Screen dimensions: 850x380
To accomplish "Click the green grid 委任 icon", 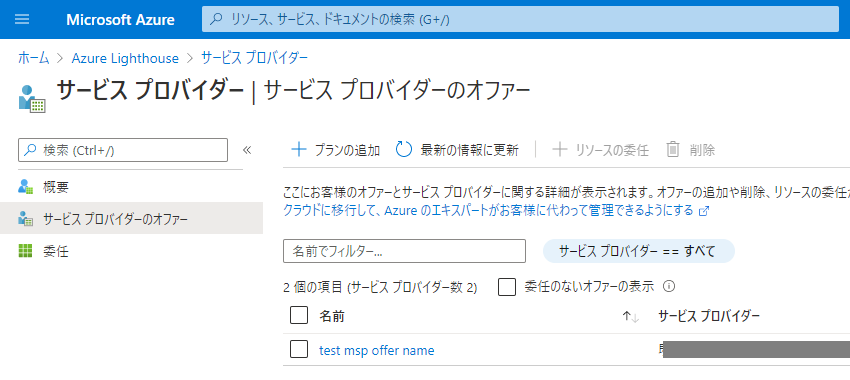I will point(25,251).
